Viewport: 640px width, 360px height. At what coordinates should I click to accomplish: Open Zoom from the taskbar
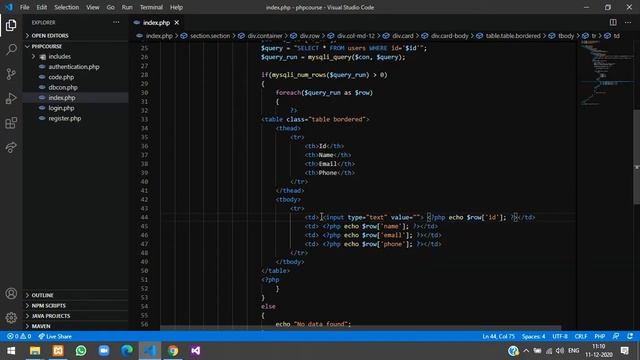104,351
